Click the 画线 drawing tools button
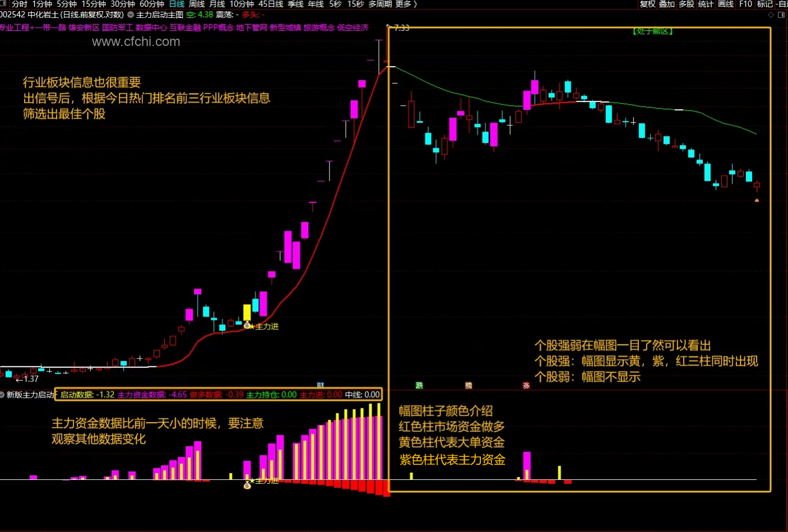Image resolution: width=788 pixels, height=532 pixels. 726,4
